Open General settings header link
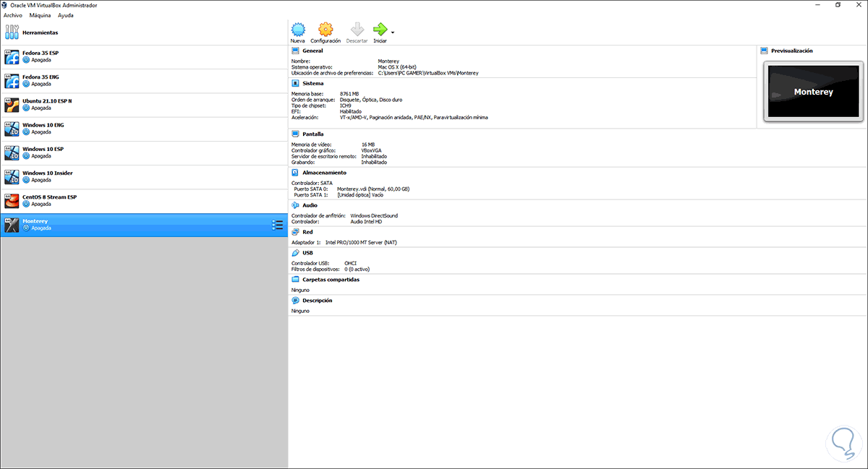Viewport: 868px width, 469px height. [x=312, y=51]
